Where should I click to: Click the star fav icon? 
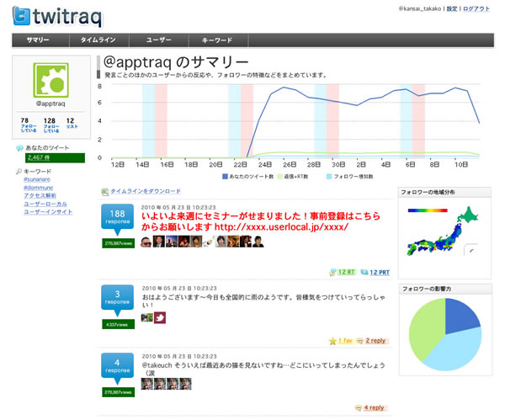[332, 341]
